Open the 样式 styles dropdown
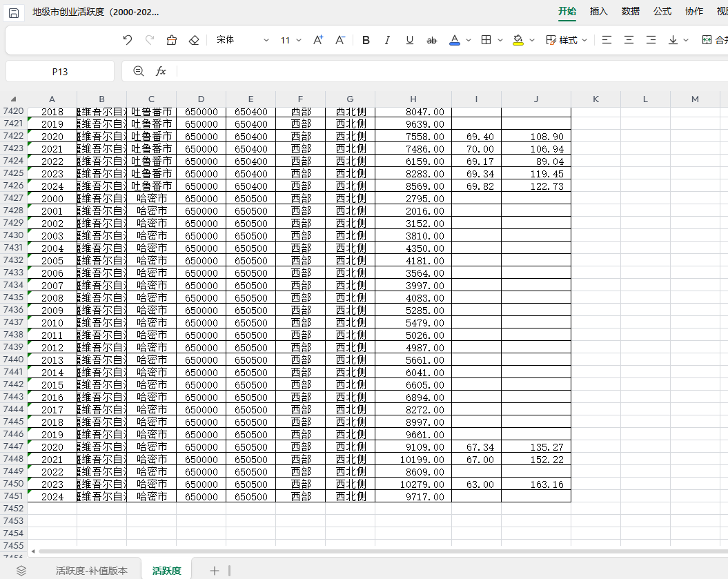Viewport: 728px width, 579px height. pos(567,40)
